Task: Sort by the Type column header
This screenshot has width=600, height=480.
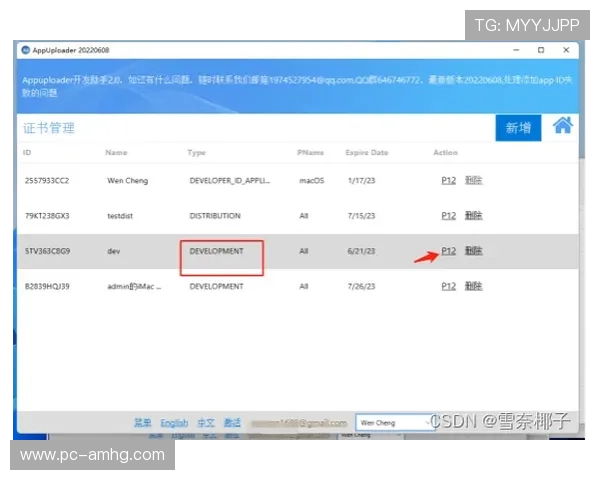Action: [x=196, y=153]
